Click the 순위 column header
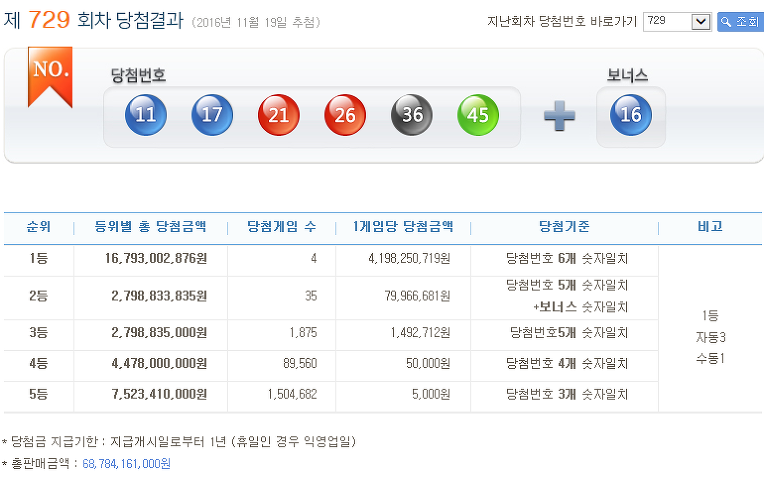 point(39,227)
